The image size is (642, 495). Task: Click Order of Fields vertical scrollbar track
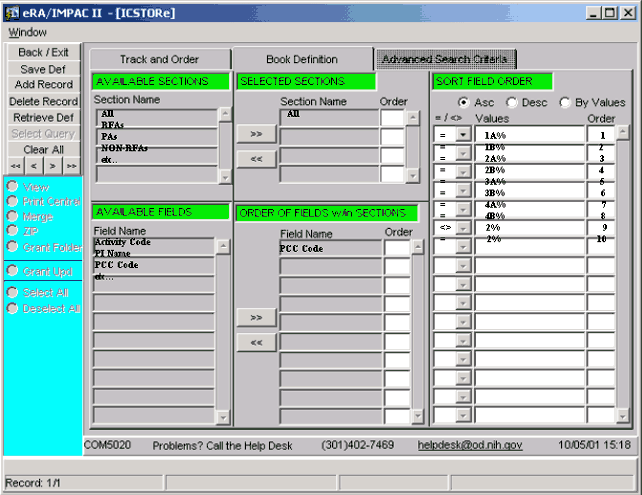click(418, 332)
